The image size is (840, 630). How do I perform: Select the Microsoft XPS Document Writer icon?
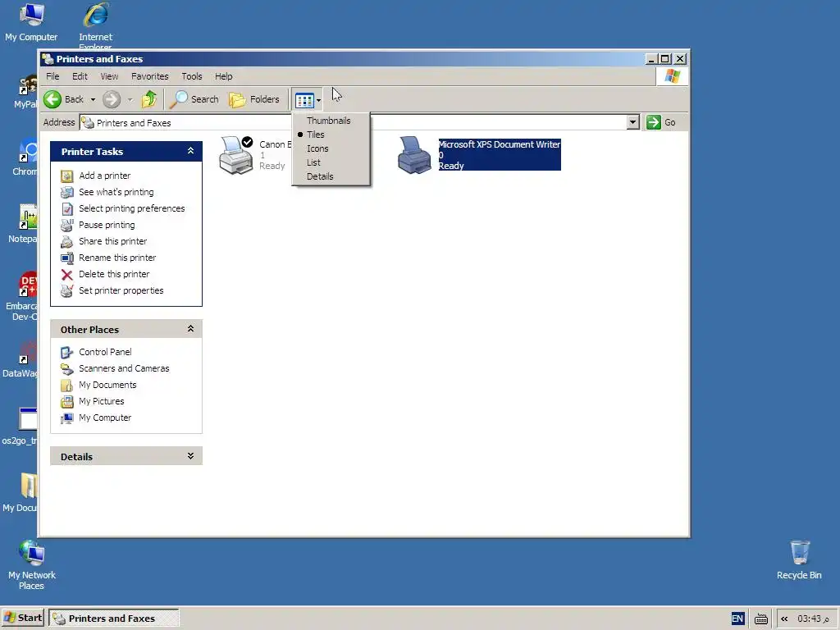click(x=414, y=155)
